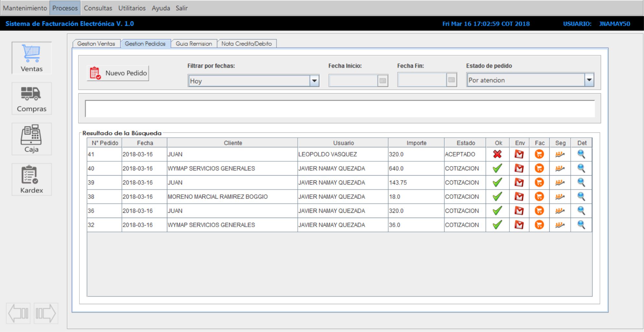The width and height of the screenshot is (644, 332).
Task: Click the Nuevo Pedido button
Action: [118, 73]
